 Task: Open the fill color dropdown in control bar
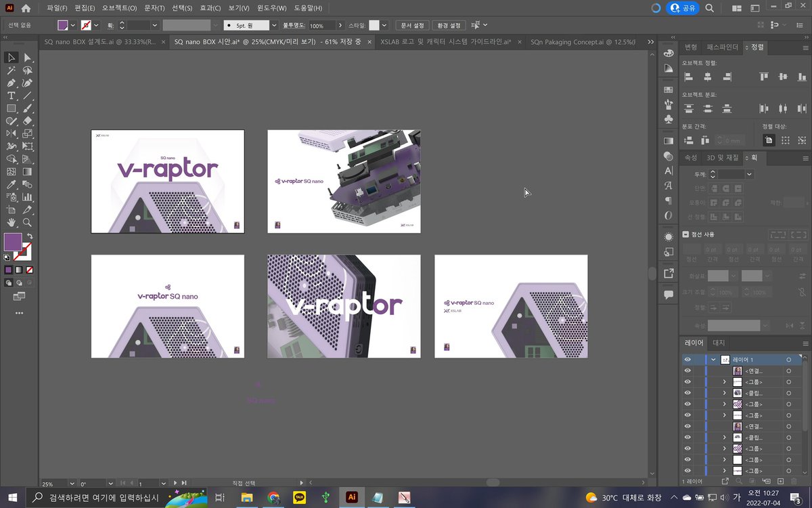click(x=73, y=25)
